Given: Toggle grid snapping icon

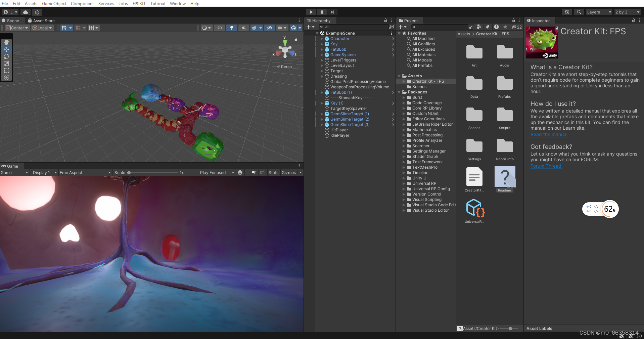Looking at the screenshot, I should [x=78, y=28].
